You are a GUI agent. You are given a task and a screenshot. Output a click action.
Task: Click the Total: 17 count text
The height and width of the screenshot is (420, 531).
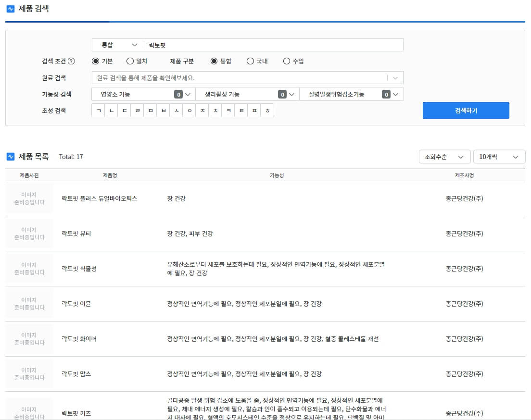(71, 157)
